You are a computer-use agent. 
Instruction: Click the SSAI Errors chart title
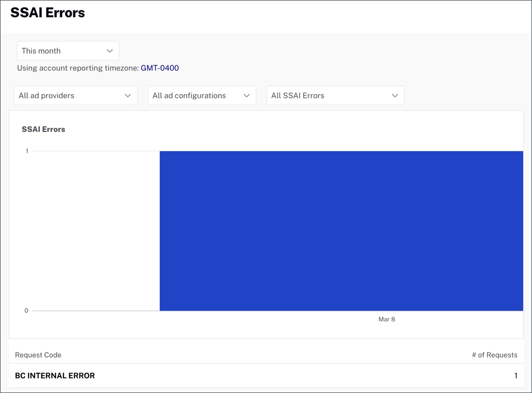[x=43, y=129]
